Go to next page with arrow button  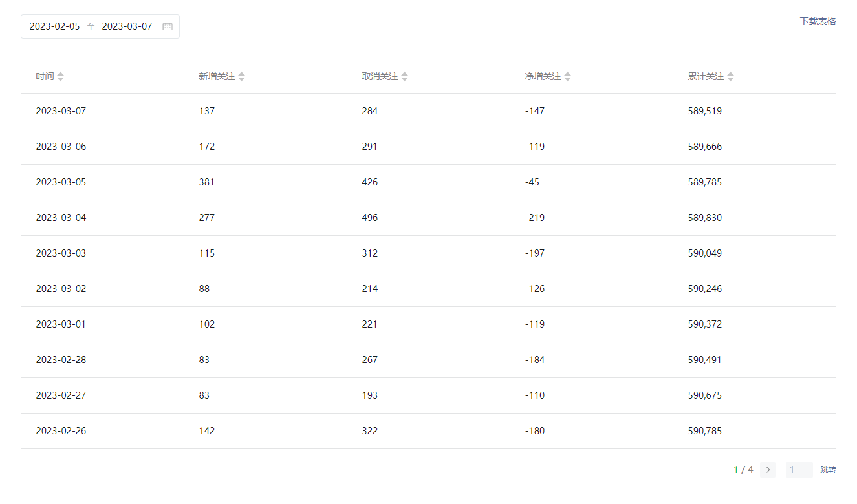click(768, 470)
